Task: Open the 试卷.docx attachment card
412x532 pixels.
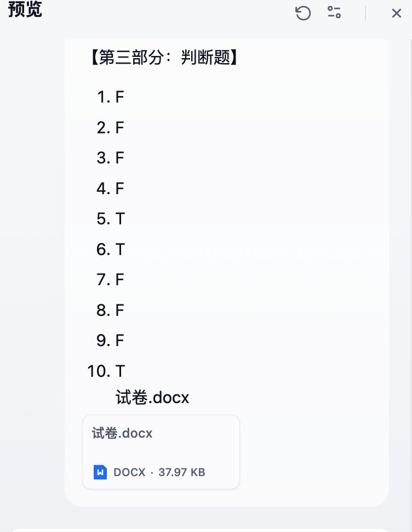Action: click(161, 451)
